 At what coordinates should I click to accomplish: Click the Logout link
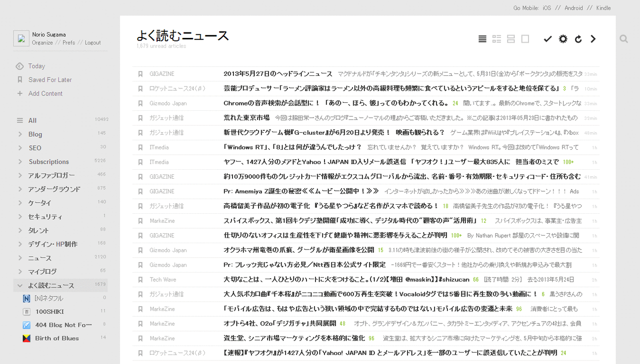pyautogui.click(x=93, y=42)
